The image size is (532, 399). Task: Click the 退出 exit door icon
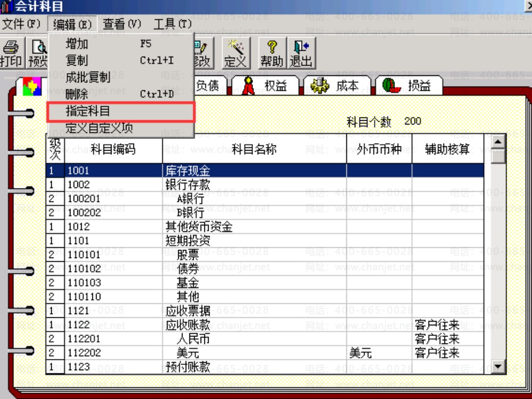pos(301,53)
